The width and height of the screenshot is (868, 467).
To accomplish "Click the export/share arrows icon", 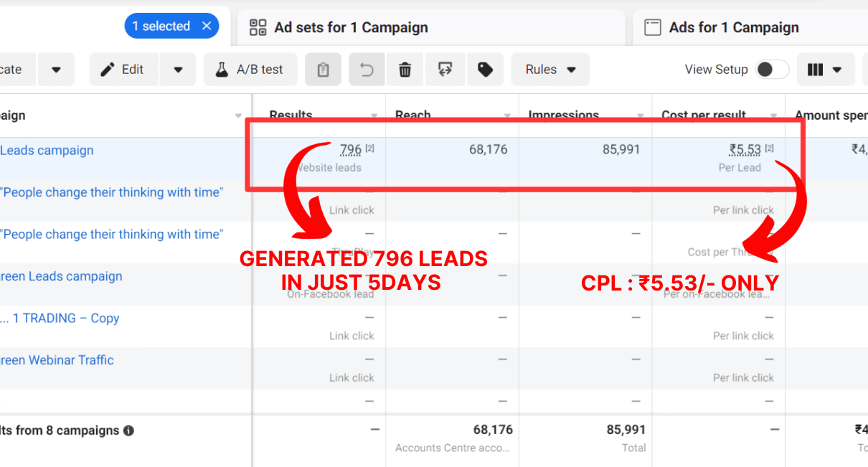I will click(x=445, y=70).
